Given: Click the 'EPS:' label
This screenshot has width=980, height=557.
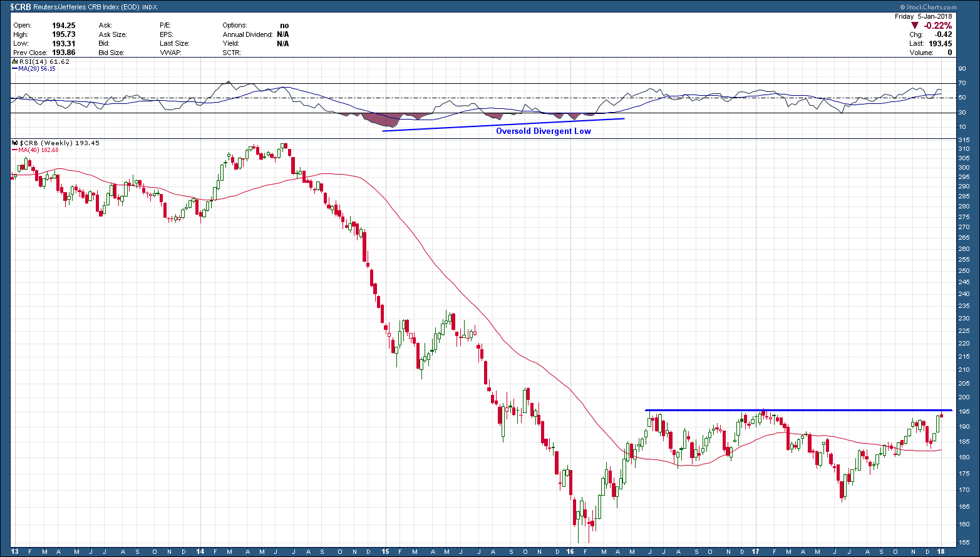Looking at the screenshot, I should click(x=167, y=34).
